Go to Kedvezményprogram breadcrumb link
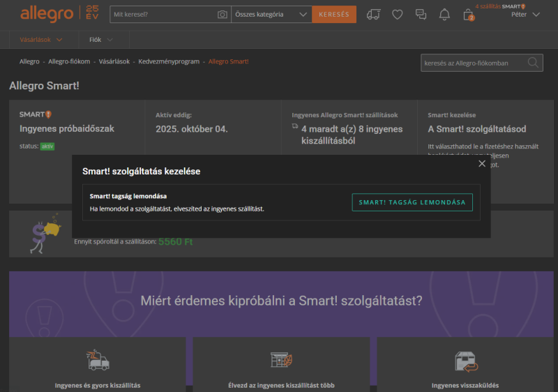 169,61
